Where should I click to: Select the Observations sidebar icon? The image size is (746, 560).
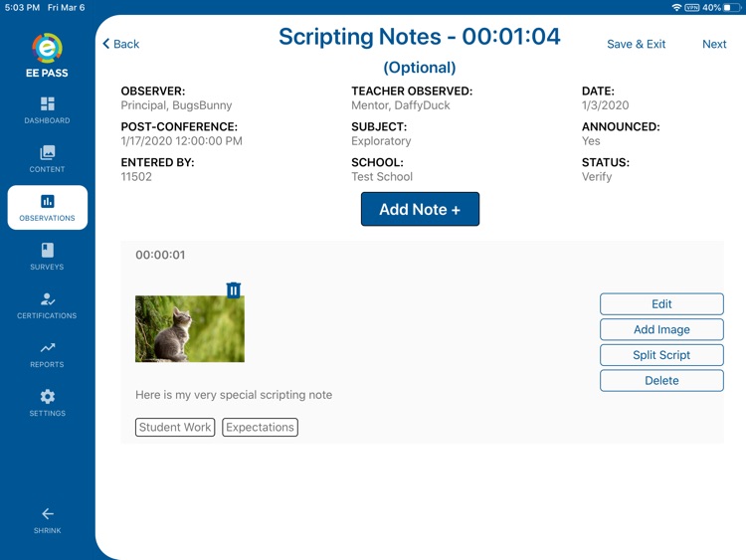click(47, 201)
